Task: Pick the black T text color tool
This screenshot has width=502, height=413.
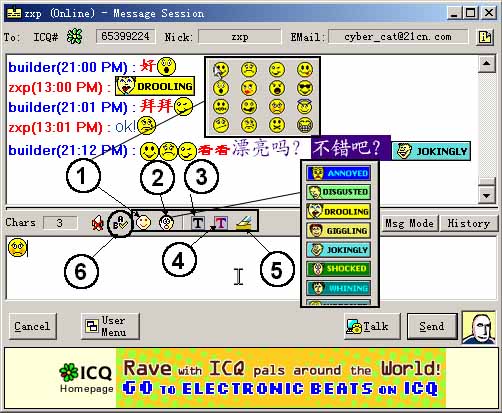Action: tap(198, 223)
